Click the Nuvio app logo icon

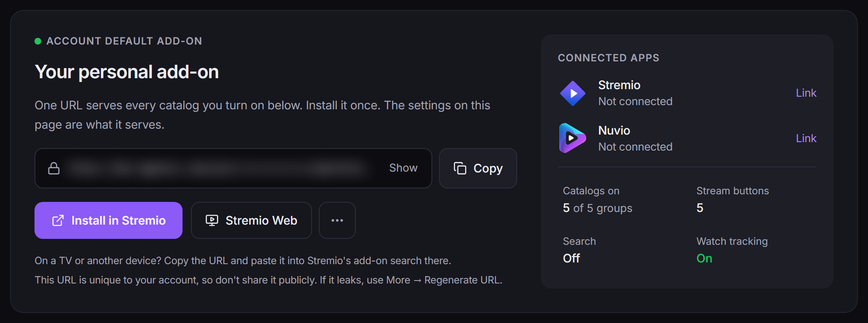[x=572, y=138]
